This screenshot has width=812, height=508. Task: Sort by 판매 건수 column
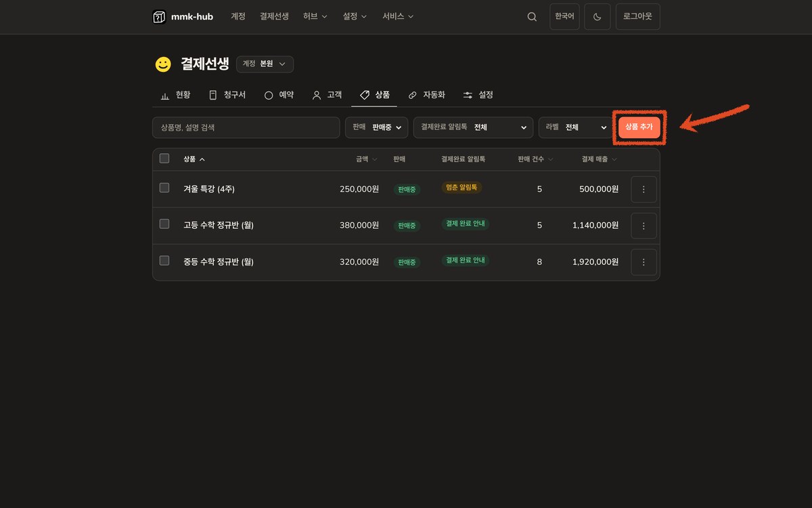point(535,159)
